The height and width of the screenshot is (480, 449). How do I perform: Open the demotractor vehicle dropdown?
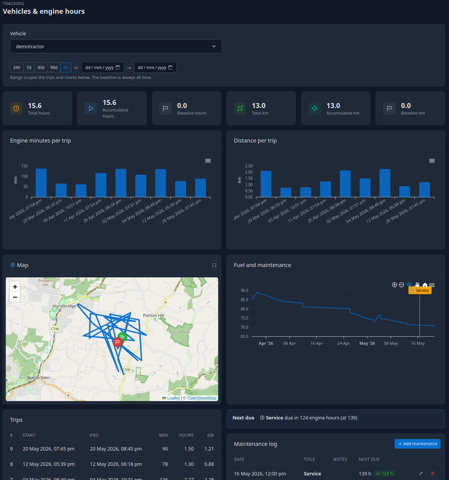116,46
